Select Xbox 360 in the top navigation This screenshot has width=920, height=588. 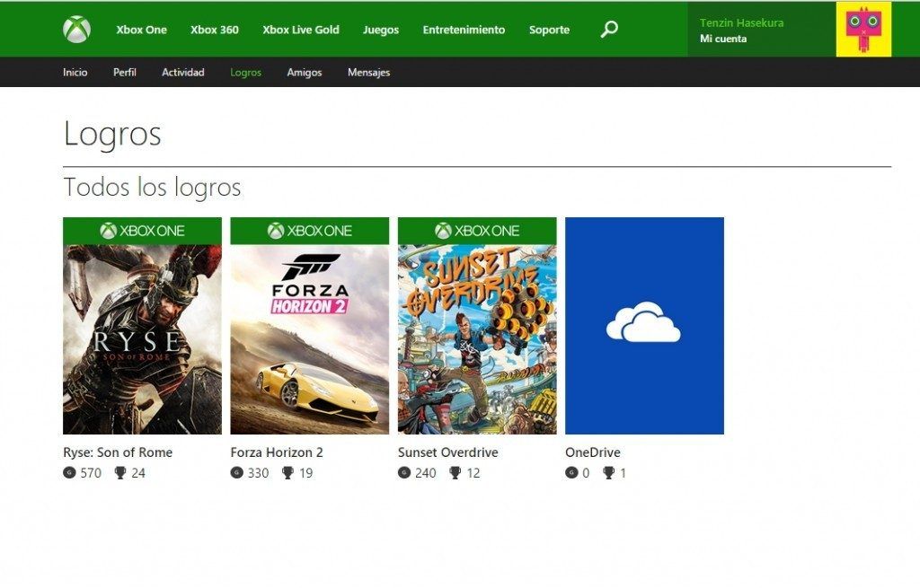[213, 30]
